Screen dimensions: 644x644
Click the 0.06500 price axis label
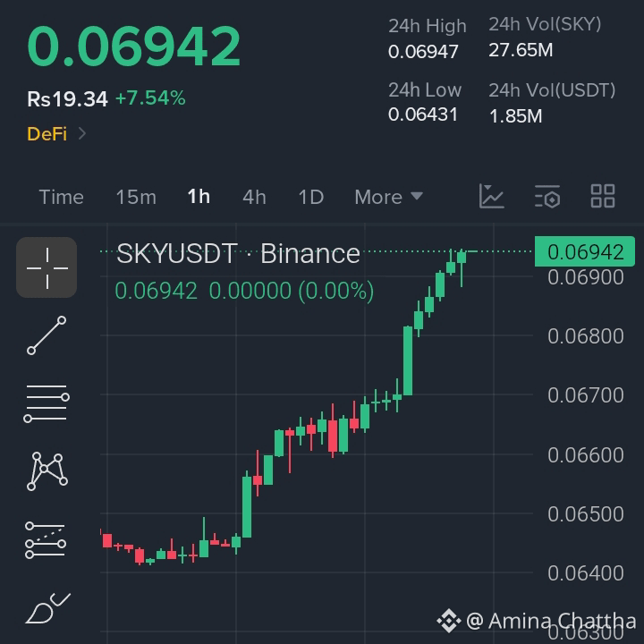point(586,514)
